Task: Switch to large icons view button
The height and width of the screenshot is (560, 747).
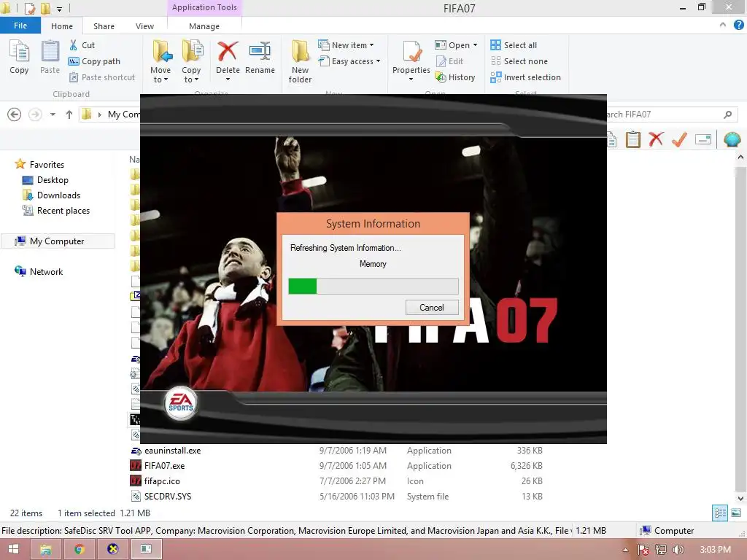Action: [736, 513]
